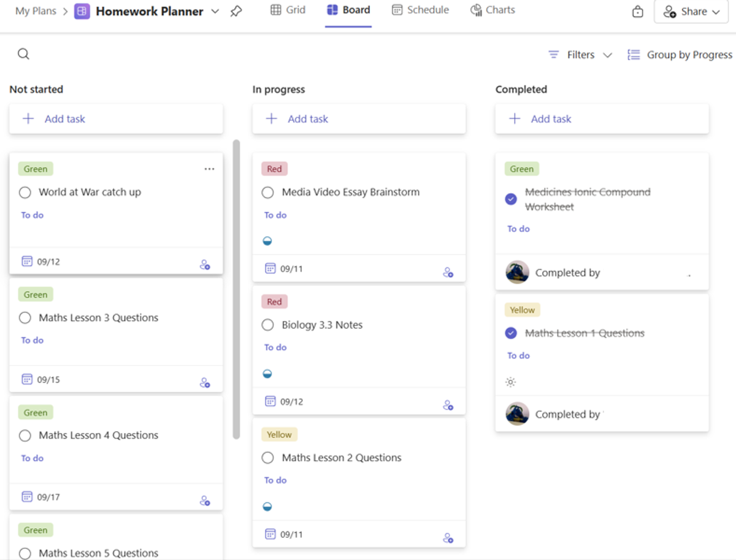The width and height of the screenshot is (736, 560).
Task: Switch to the Schedule tab
Action: click(x=420, y=10)
